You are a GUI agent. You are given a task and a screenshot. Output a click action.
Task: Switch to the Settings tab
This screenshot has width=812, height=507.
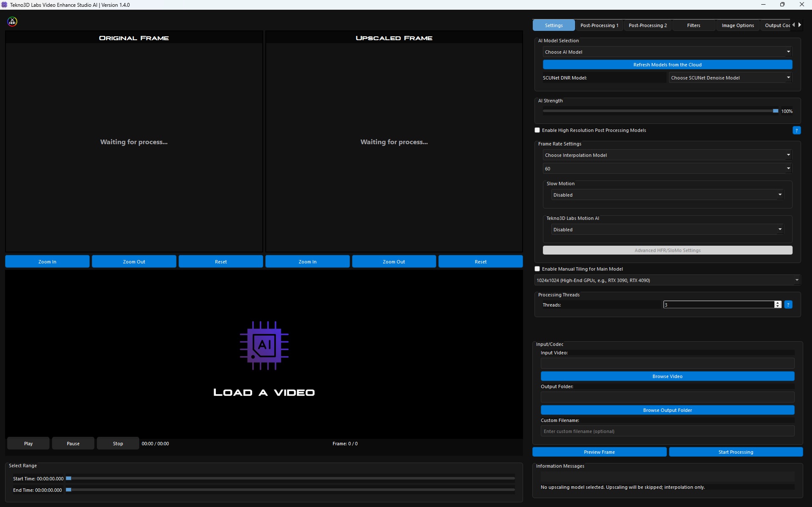click(553, 25)
